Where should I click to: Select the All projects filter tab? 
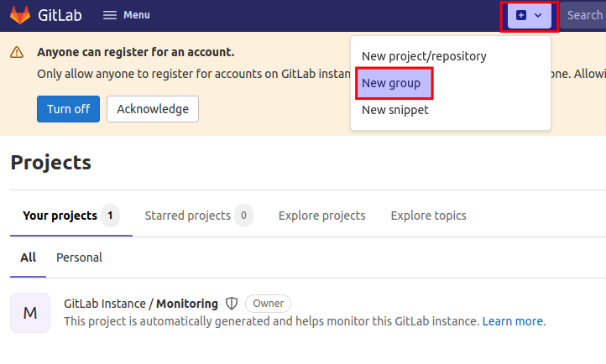point(29,257)
